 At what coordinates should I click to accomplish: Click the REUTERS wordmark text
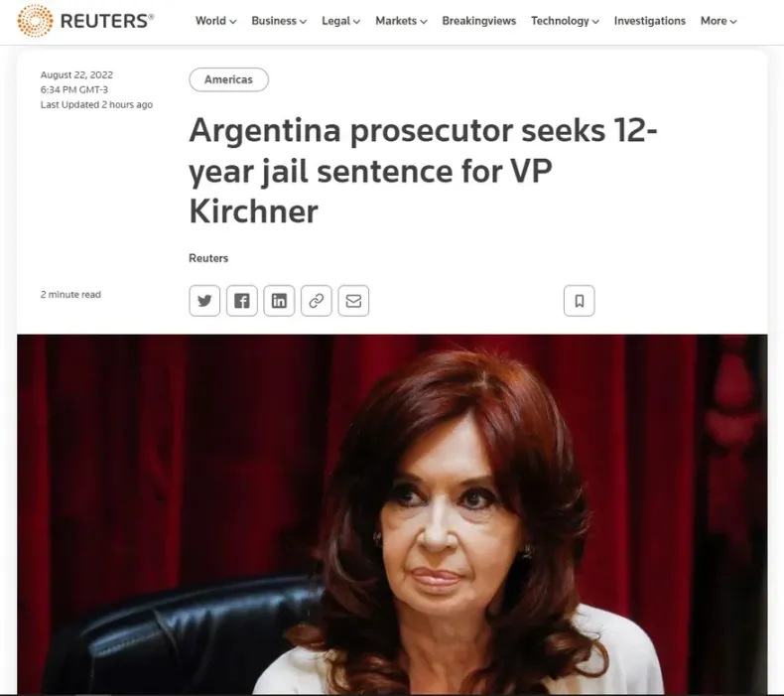coord(106,21)
